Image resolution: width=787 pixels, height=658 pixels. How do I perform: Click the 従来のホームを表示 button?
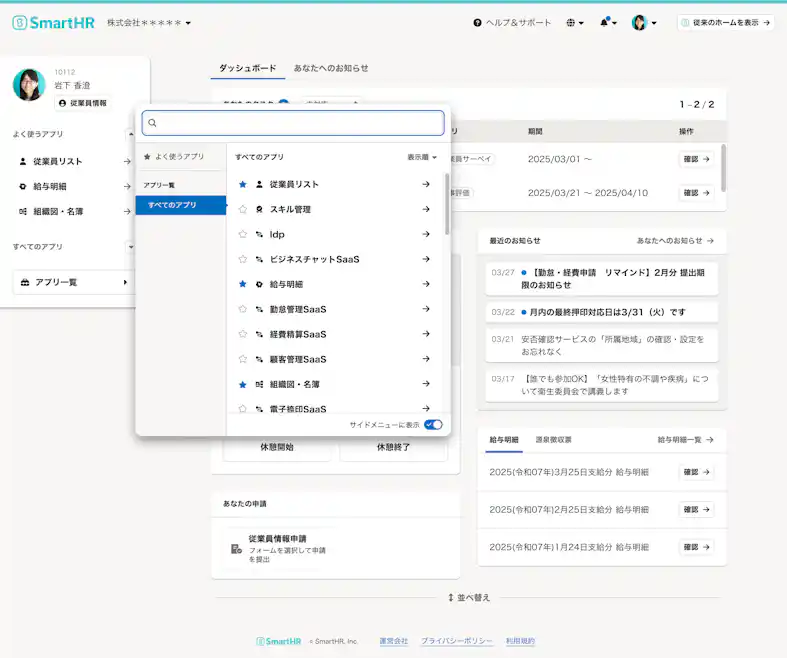[x=725, y=23]
